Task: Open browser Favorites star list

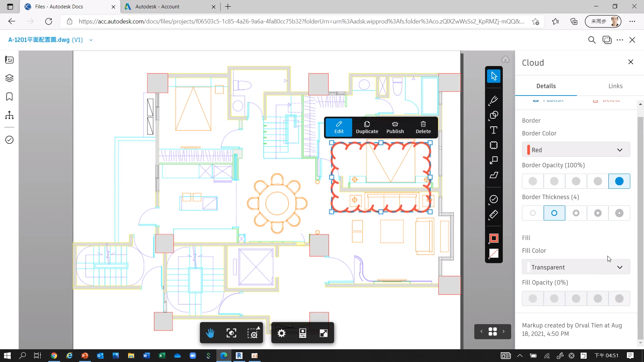Action: [x=555, y=21]
